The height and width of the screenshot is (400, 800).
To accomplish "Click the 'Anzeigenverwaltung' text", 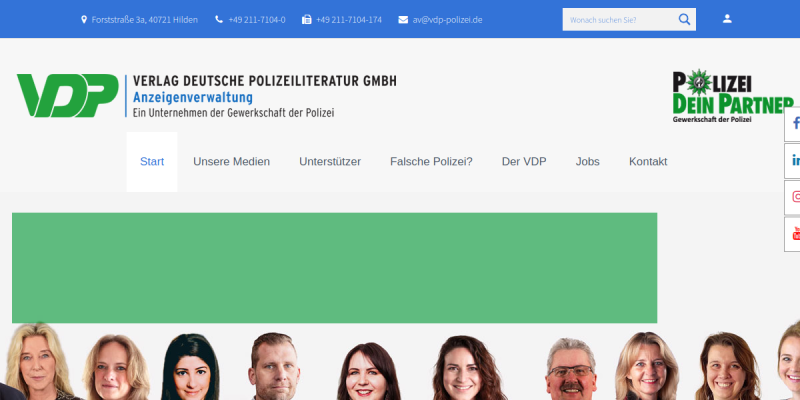I will pos(193,97).
